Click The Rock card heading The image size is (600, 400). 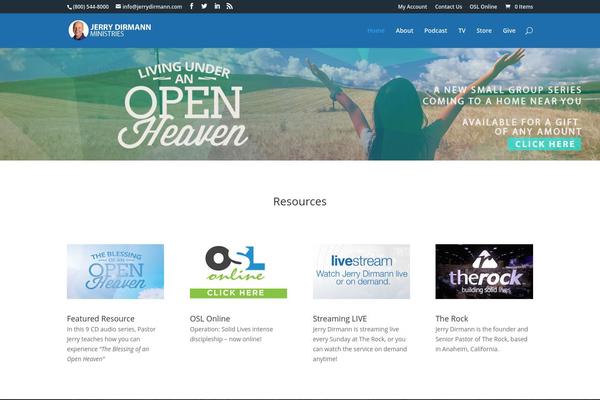pos(452,318)
